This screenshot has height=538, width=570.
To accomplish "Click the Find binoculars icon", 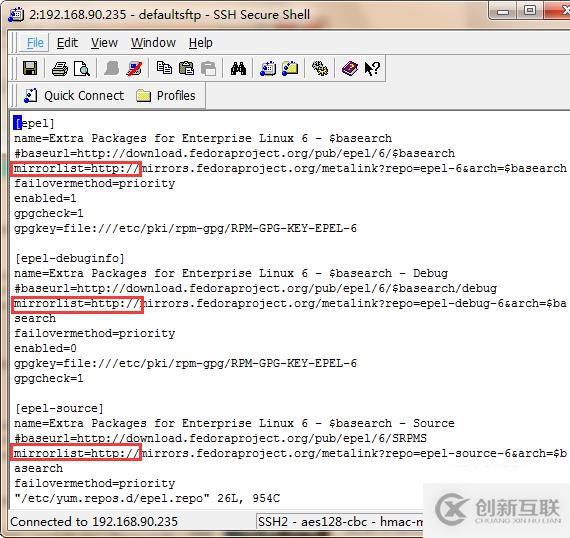I will point(238,68).
